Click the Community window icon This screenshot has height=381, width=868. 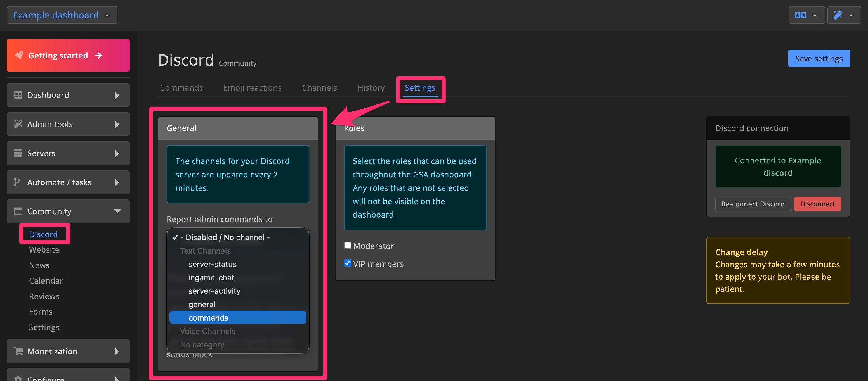[x=18, y=211]
